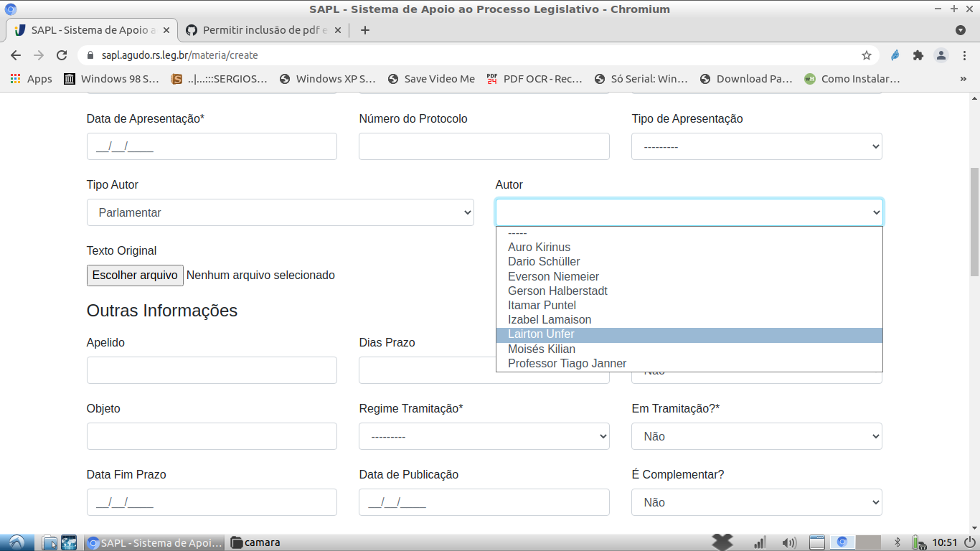Image resolution: width=980 pixels, height=551 pixels.
Task: Click the power/logout icon on the taskbar
Action: pyautogui.click(x=969, y=542)
